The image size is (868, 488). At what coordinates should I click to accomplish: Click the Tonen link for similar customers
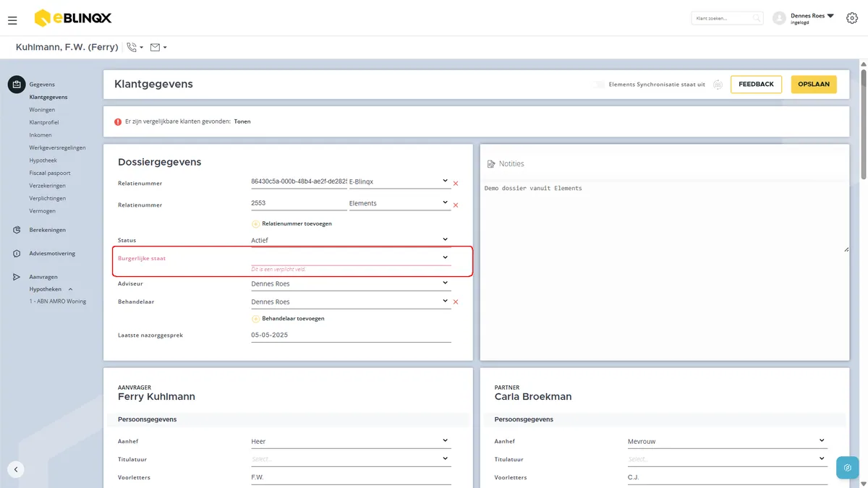tap(242, 121)
